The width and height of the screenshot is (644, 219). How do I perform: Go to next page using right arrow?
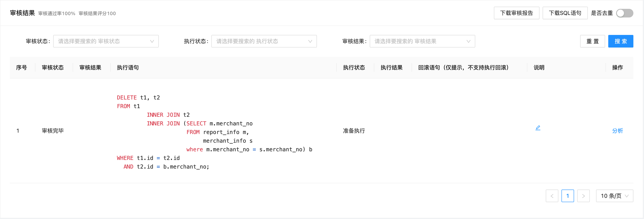pos(583,196)
